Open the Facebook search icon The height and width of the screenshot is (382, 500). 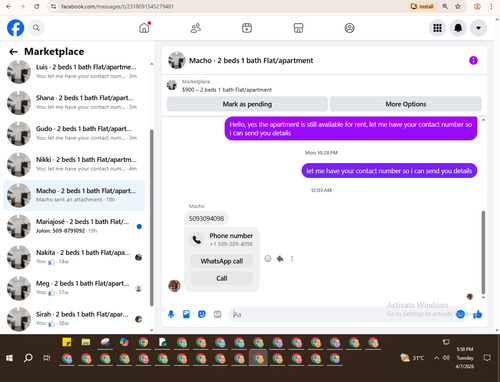pos(36,28)
